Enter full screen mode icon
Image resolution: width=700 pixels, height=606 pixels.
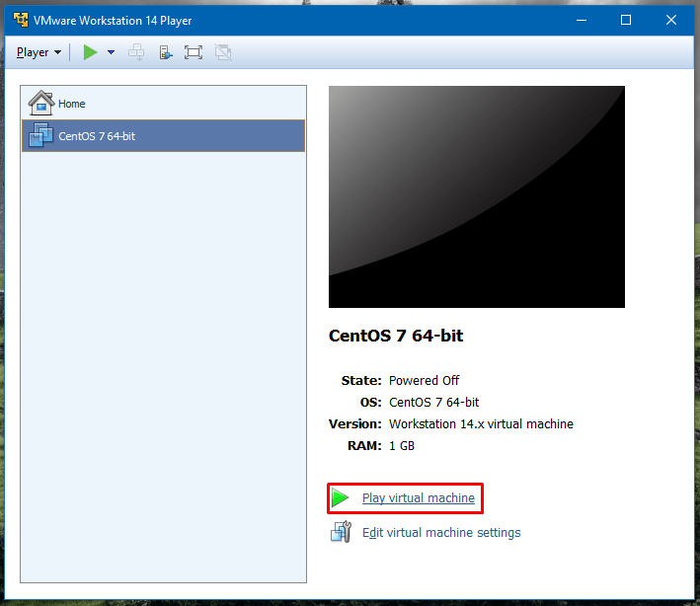194,52
